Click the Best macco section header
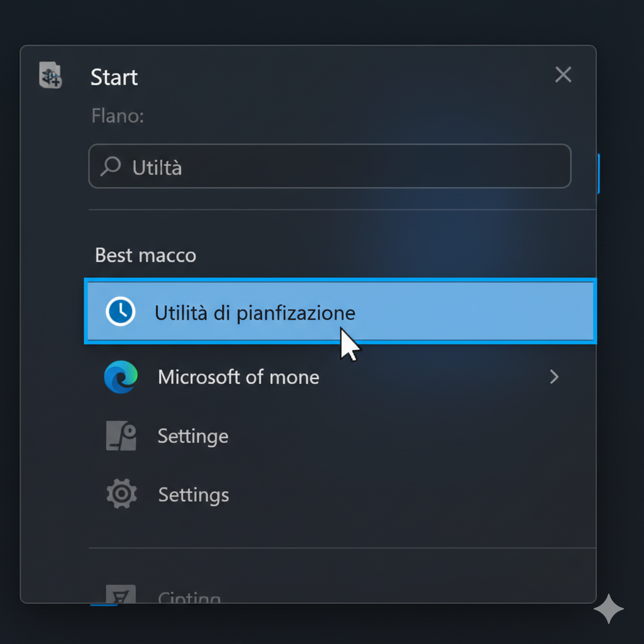The image size is (644, 644). (x=145, y=255)
